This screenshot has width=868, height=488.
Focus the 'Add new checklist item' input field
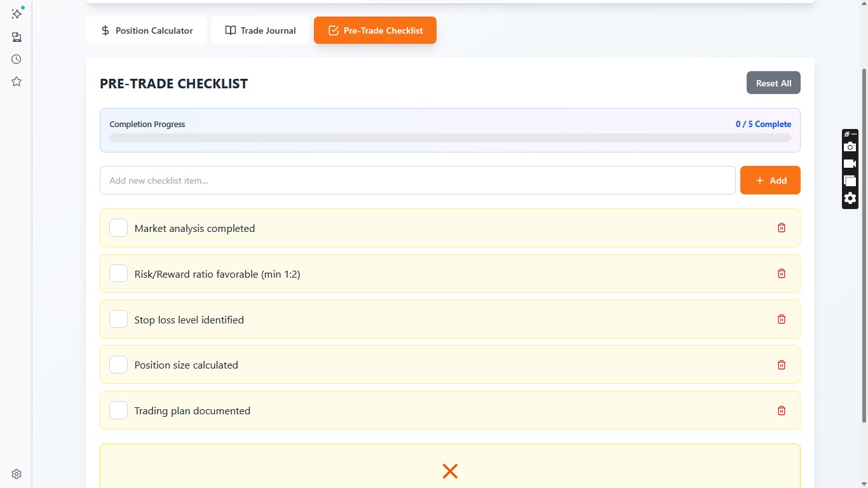(417, 180)
